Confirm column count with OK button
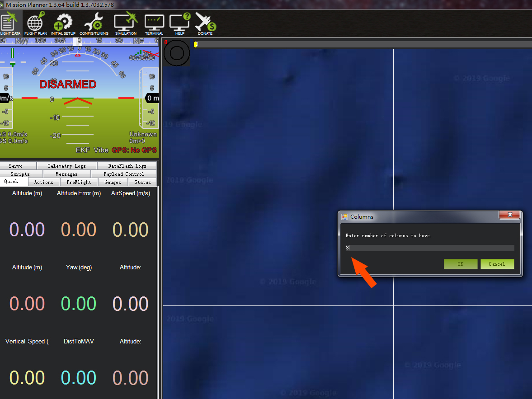The image size is (532, 399). 461,264
